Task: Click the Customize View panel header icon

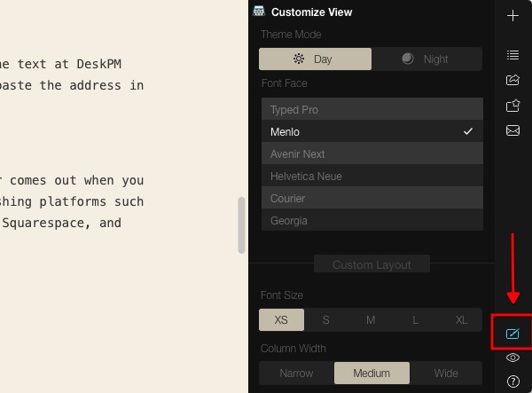Action: (260, 12)
